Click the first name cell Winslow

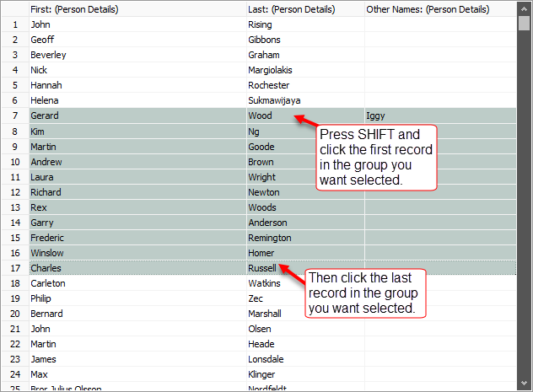(47, 253)
